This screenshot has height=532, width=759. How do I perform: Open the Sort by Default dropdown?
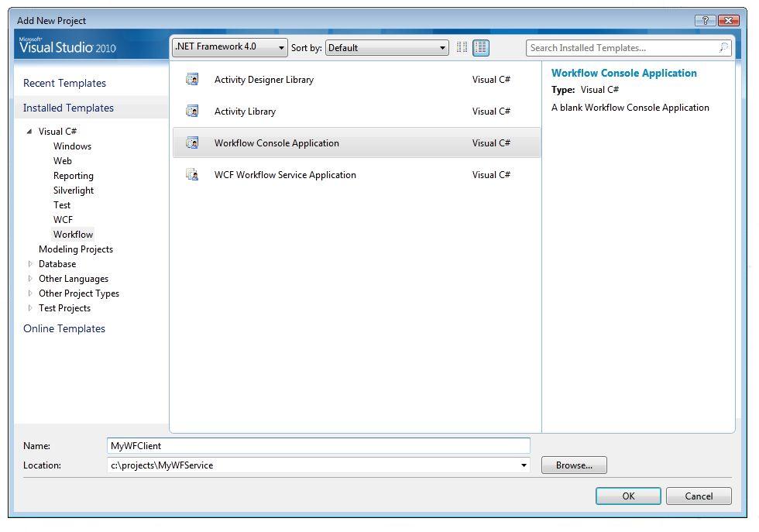pyautogui.click(x=386, y=47)
